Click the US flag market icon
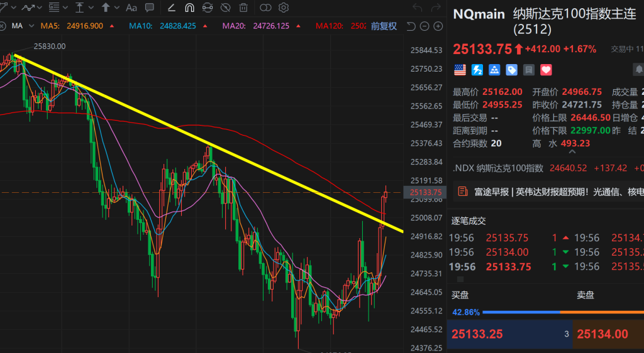This screenshot has height=353, width=644. coord(460,70)
